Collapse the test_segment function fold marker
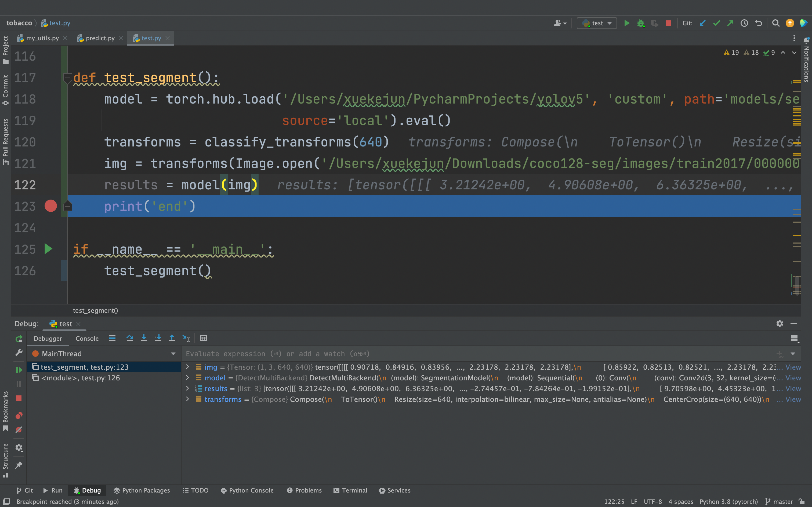 tap(67, 78)
